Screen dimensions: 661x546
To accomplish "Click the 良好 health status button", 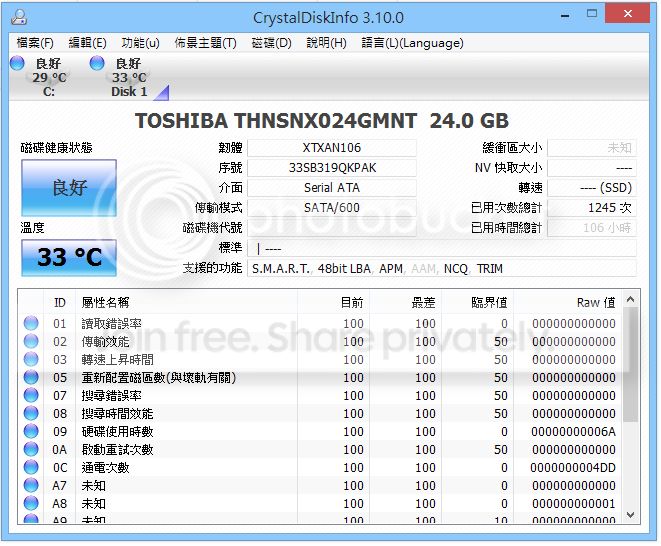I will (x=69, y=188).
